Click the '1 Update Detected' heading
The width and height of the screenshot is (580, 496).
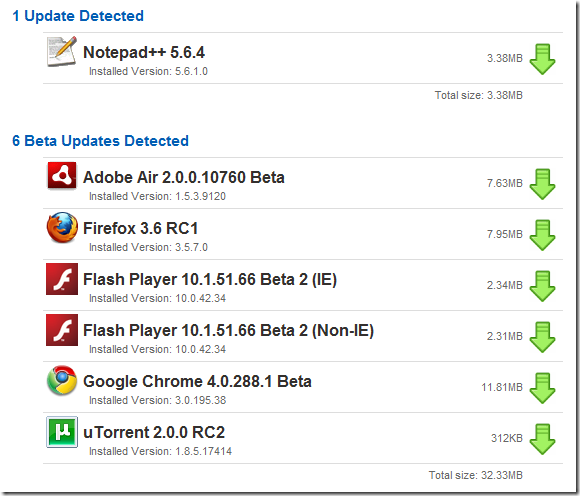click(78, 16)
